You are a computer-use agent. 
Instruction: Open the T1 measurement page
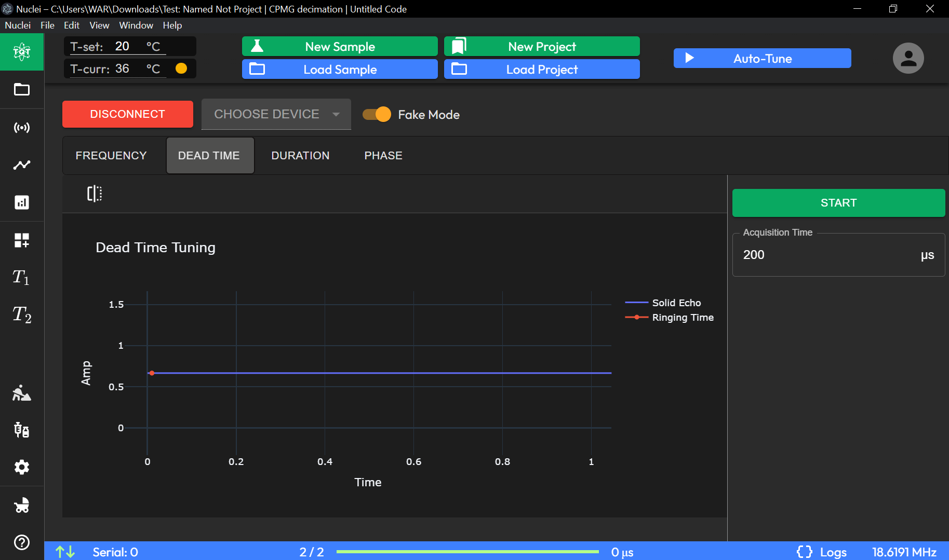tap(22, 278)
